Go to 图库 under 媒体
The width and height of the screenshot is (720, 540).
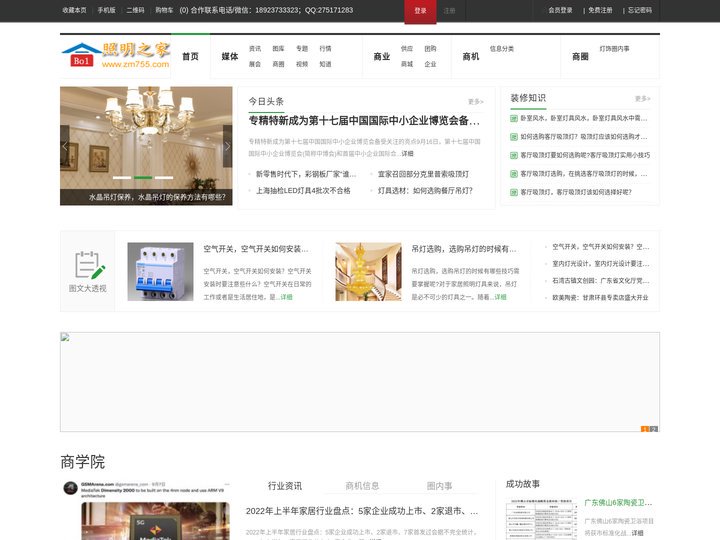278,48
